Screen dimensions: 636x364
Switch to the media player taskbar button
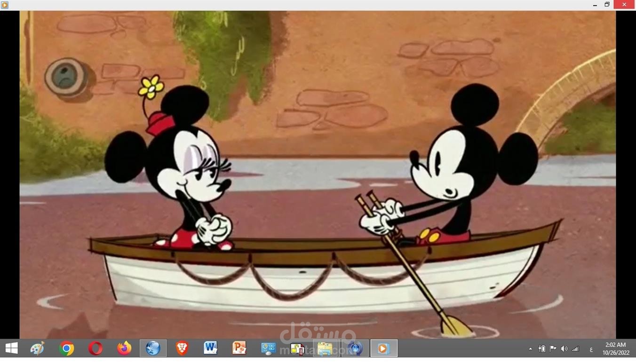point(383,348)
